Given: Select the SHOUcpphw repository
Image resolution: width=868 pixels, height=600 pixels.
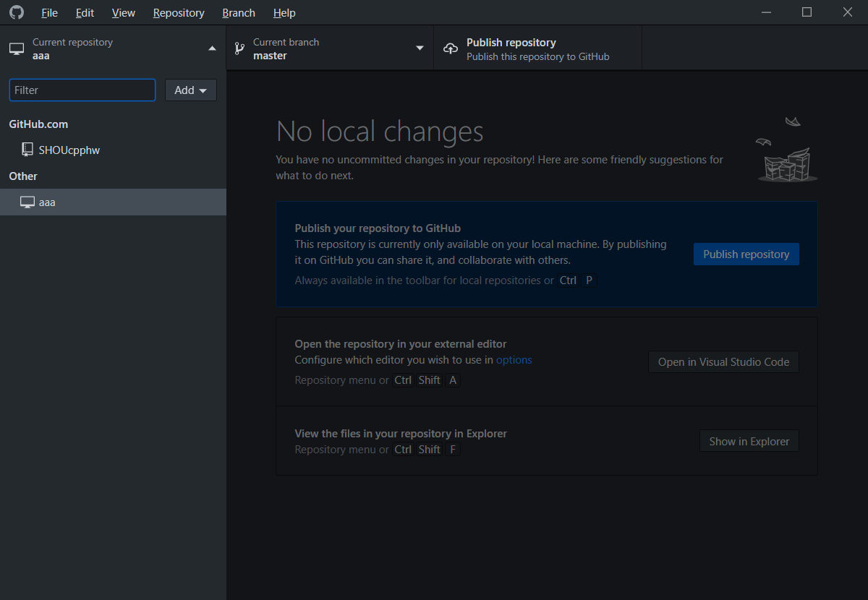Looking at the screenshot, I should point(113,150).
